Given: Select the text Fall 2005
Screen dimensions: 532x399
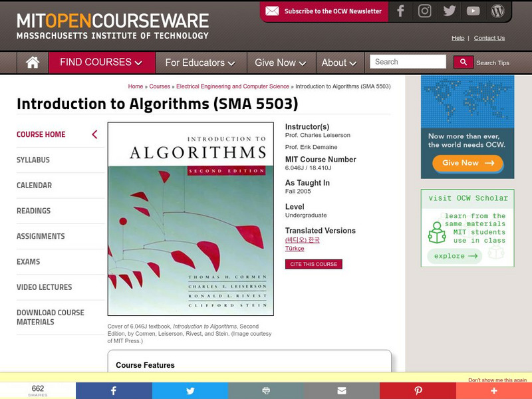Looking at the screenshot, I should [298, 192].
